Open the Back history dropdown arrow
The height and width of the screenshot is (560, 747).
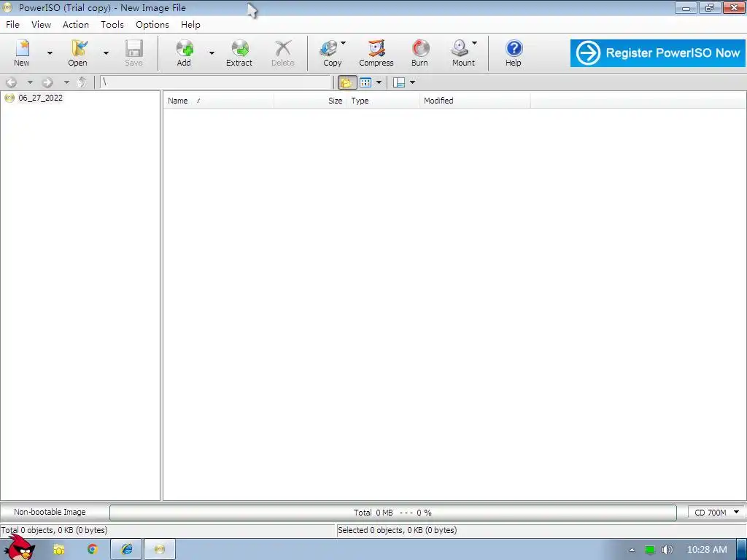[x=30, y=82]
